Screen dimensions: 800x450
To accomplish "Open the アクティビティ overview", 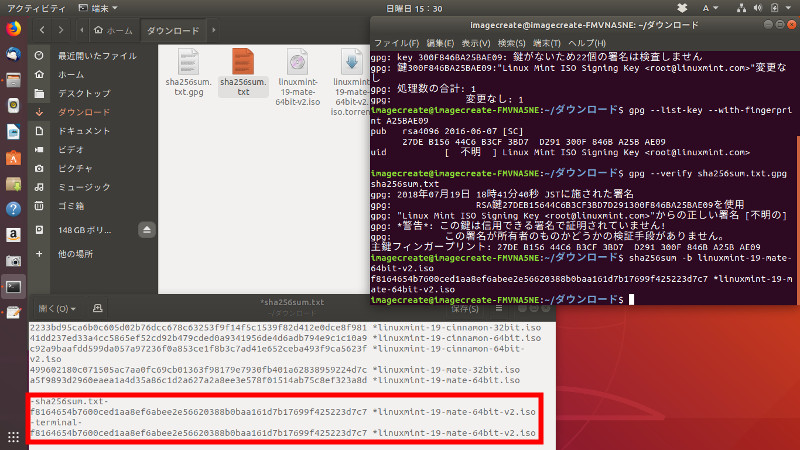I will [36, 9].
